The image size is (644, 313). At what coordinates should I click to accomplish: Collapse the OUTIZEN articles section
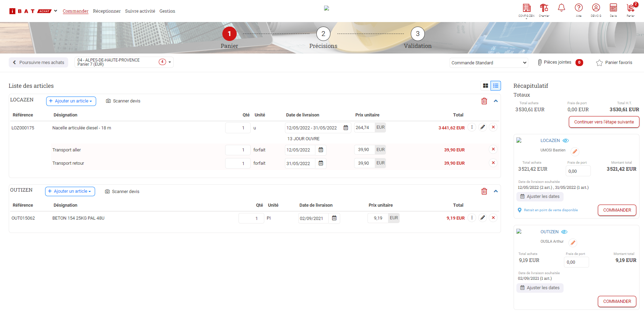496,191
